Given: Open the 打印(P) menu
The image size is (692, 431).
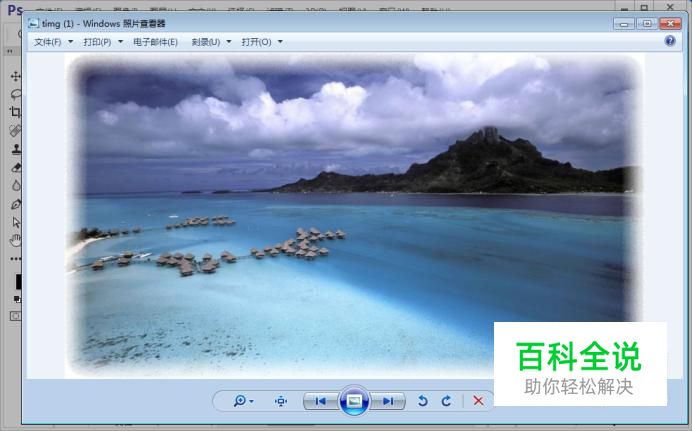Looking at the screenshot, I should pyautogui.click(x=97, y=42).
